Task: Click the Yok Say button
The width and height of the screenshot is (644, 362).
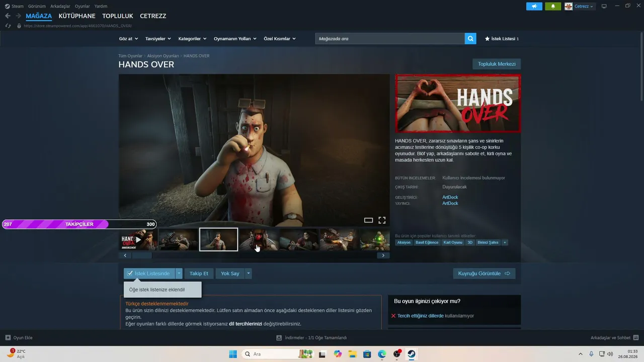Action: point(230,274)
